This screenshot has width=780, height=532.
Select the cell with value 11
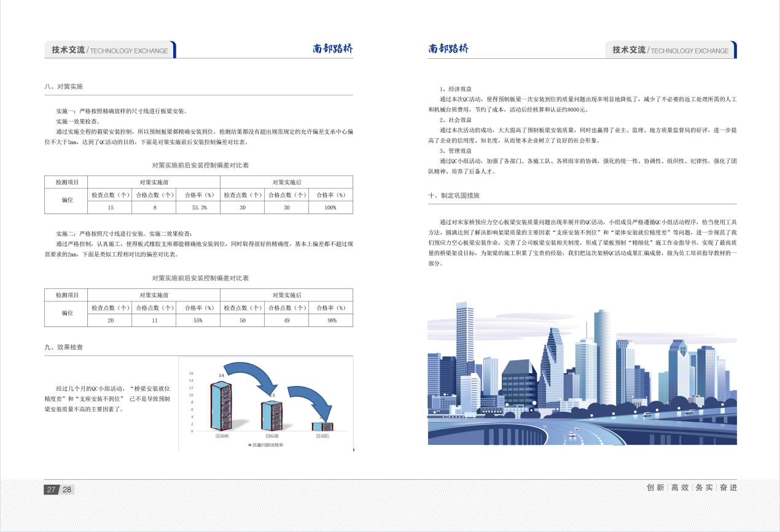point(155,320)
